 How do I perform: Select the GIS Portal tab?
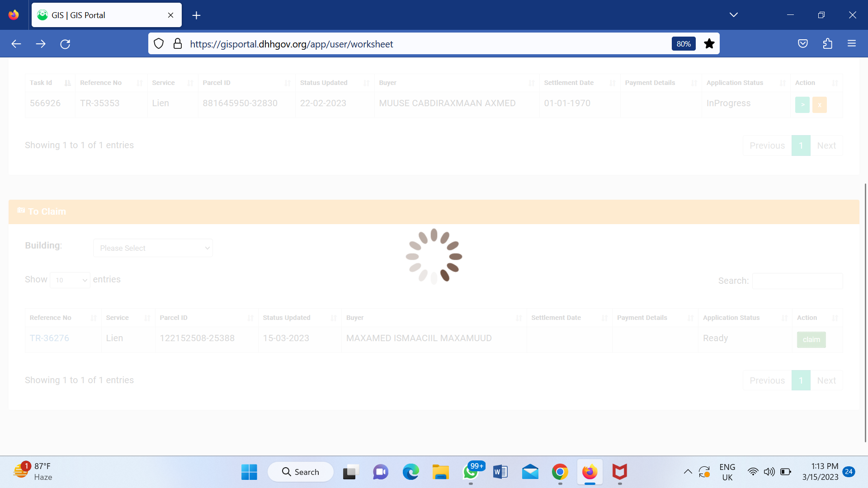coord(107,15)
